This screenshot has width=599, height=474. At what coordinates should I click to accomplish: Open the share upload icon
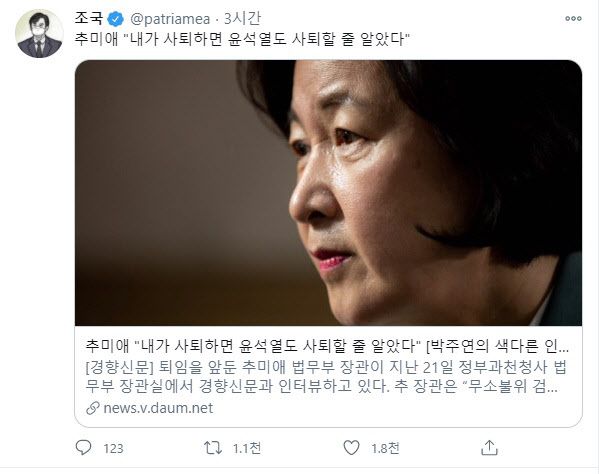click(489, 447)
